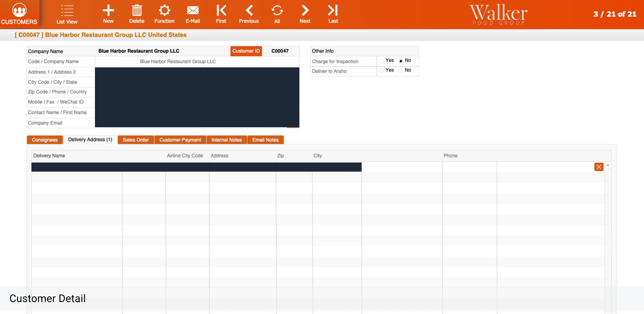The width and height of the screenshot is (644, 314).
Task: Set Deliver to Araho to Yes
Action: pos(381,71)
